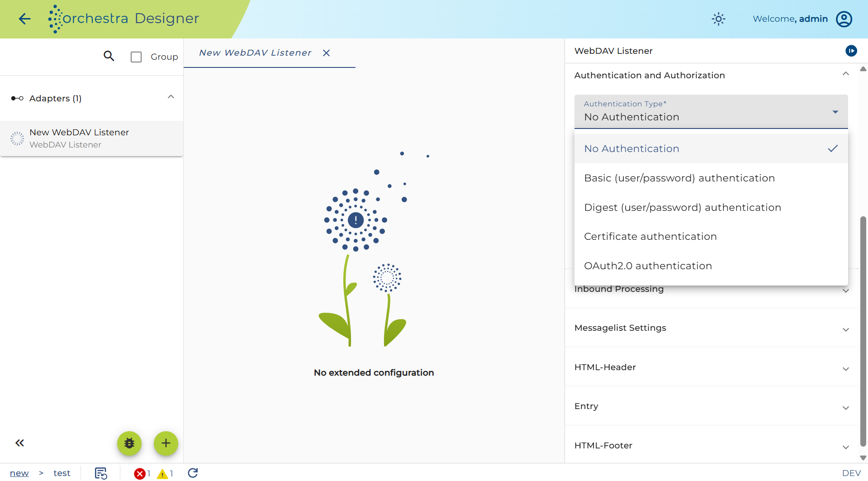Open the admin user account icon
The image size is (868, 481).
[844, 19]
